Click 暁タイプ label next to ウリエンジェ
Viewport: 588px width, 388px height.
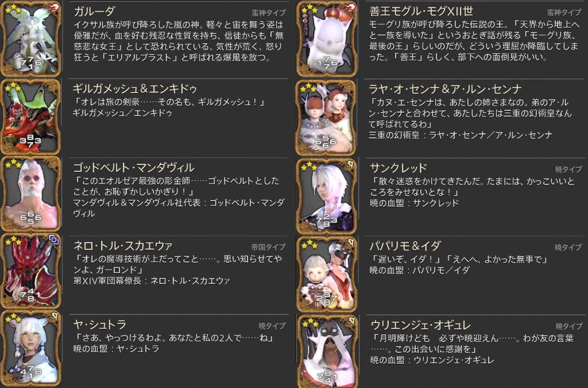coord(569,326)
